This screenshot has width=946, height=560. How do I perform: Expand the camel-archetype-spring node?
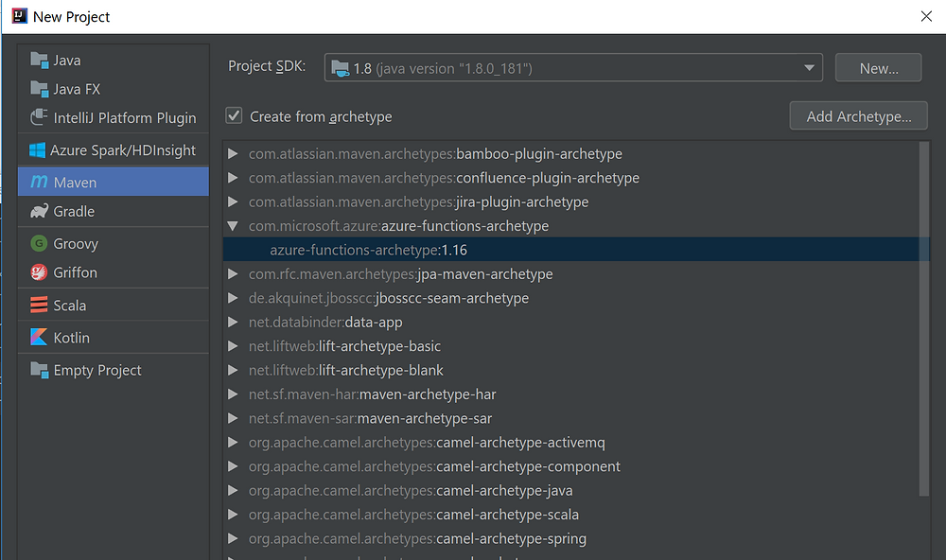click(233, 539)
